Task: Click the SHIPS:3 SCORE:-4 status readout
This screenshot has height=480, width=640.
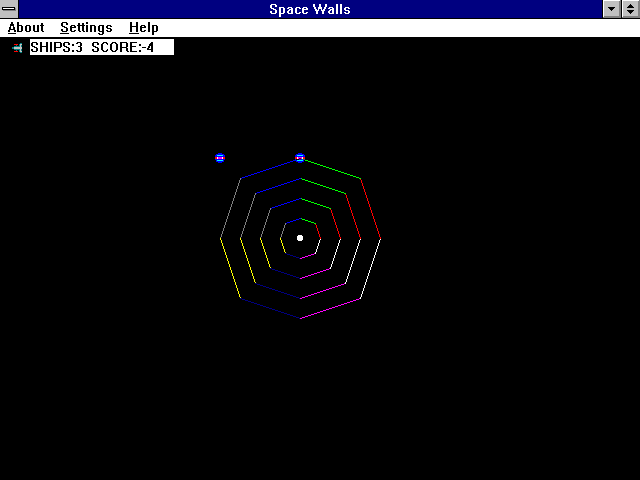Action: (x=102, y=47)
